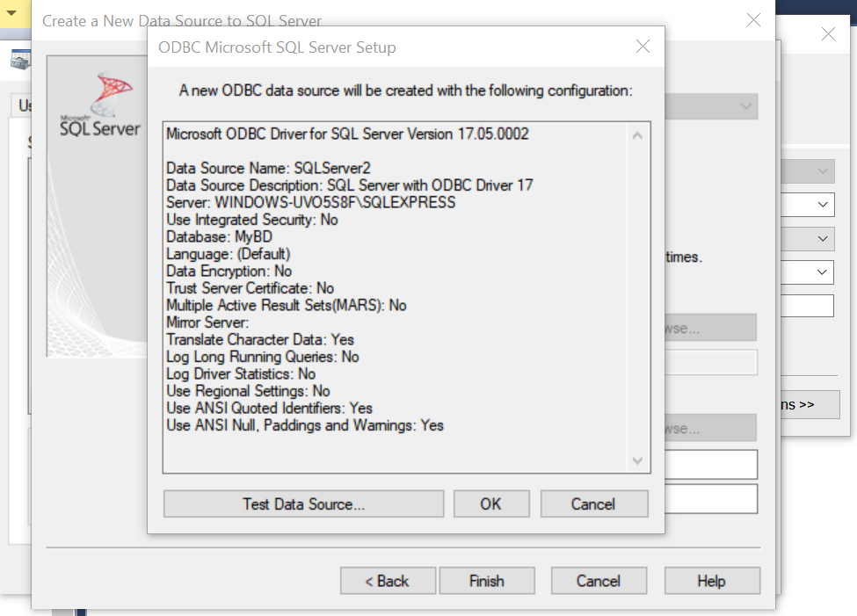
Task: Cancel the Create a New Data Source wizard
Action: pos(599,581)
